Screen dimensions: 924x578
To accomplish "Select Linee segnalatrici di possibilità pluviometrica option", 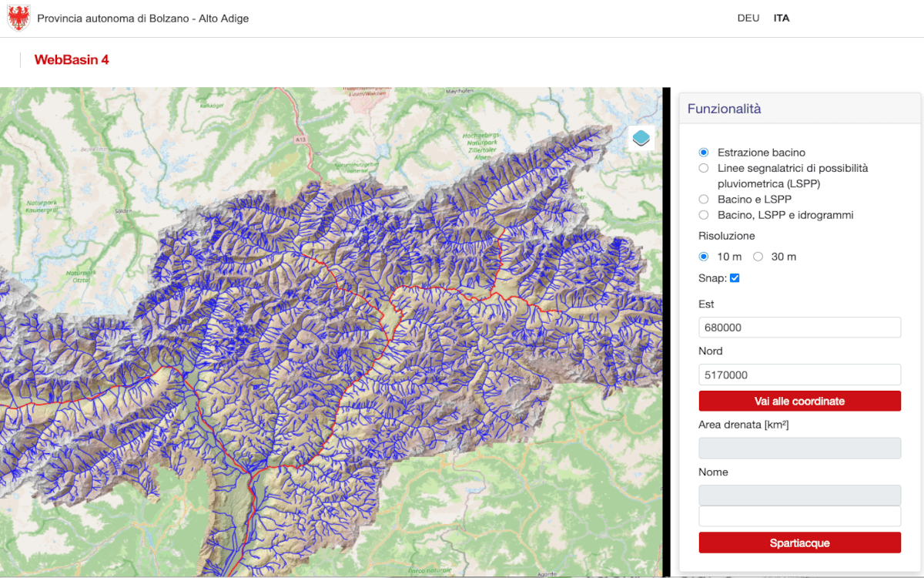I will click(703, 168).
